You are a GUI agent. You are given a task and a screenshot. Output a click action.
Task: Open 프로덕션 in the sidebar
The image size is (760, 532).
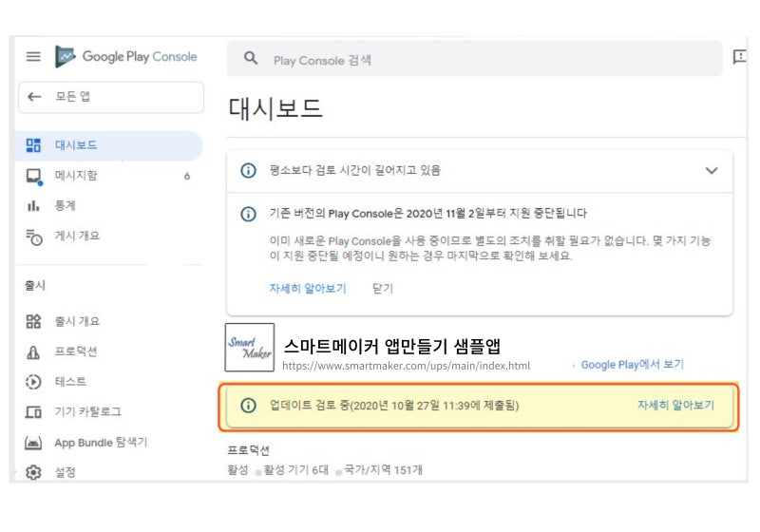point(109,351)
